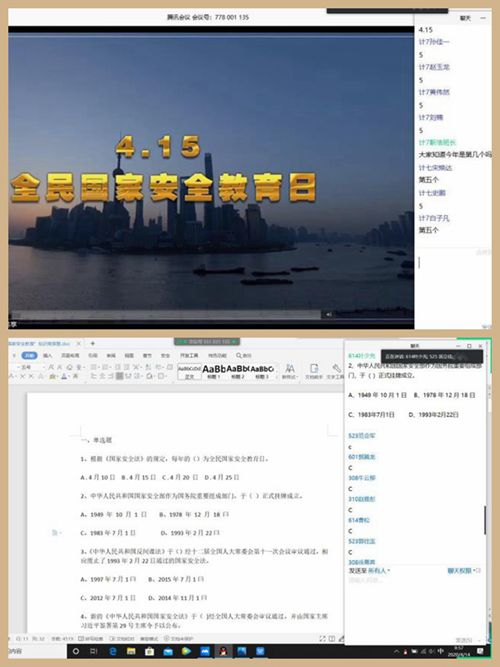Open Task View from the taskbar
Viewport: 500px width, 667px height.
94,651
